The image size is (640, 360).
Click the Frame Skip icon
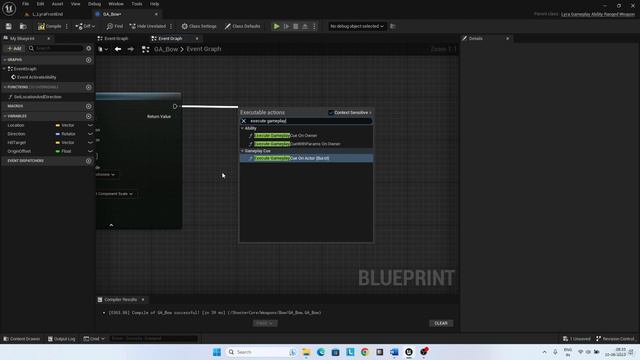[x=287, y=26]
